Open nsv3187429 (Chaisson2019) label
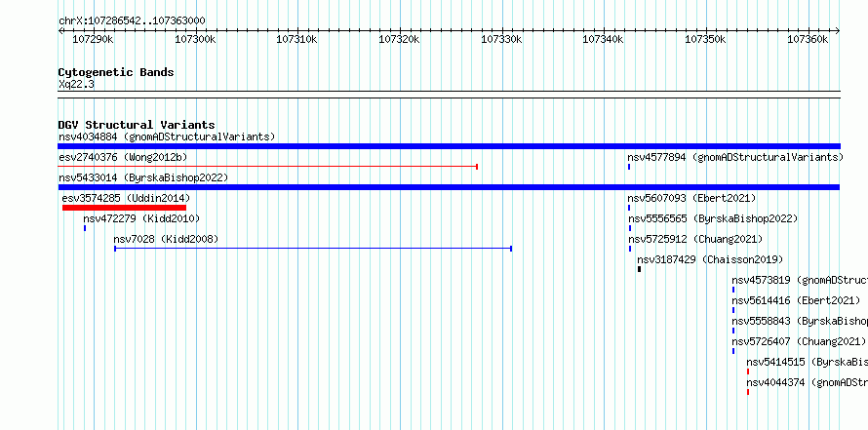This screenshot has width=868, height=430. [x=710, y=259]
